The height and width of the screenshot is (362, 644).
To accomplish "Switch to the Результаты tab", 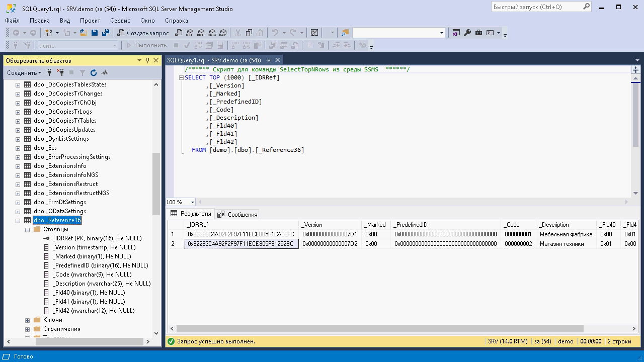I will click(191, 214).
